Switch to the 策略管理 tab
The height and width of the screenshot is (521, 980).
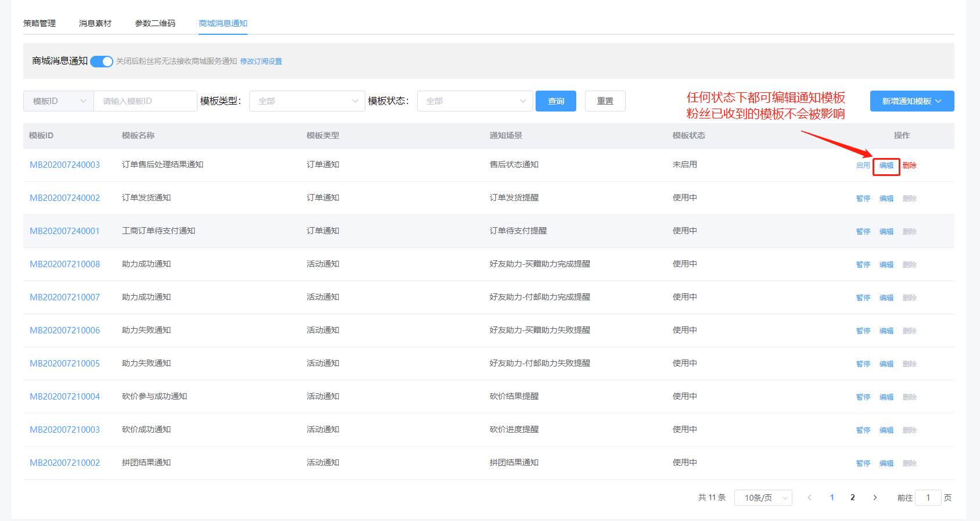tap(40, 23)
